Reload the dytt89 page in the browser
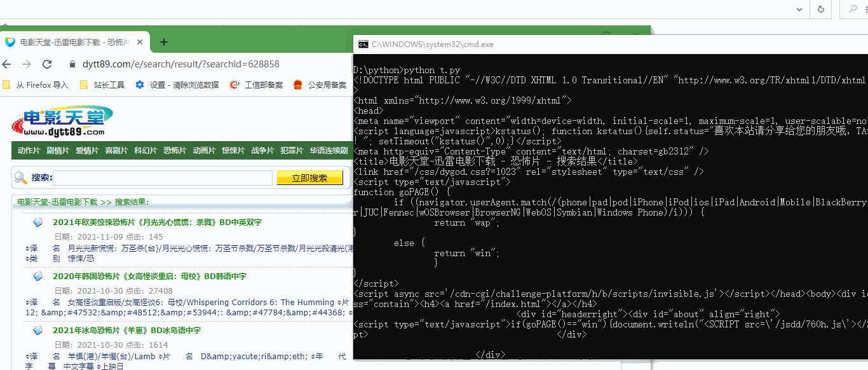Image resolution: width=868 pixels, height=370 pixels. [x=47, y=64]
